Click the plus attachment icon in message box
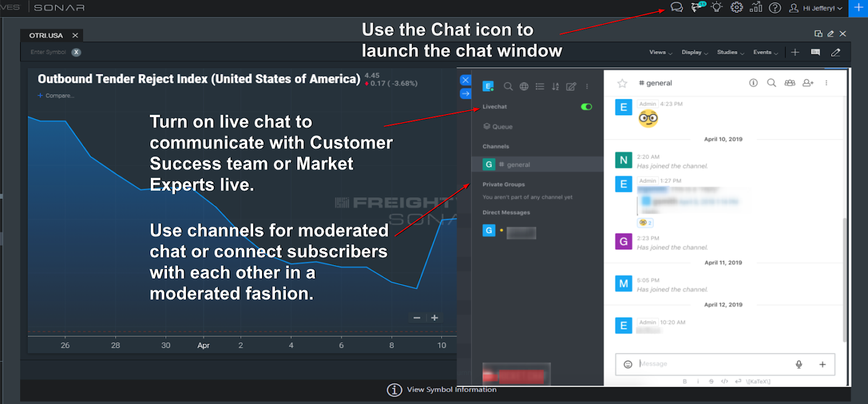 point(822,364)
